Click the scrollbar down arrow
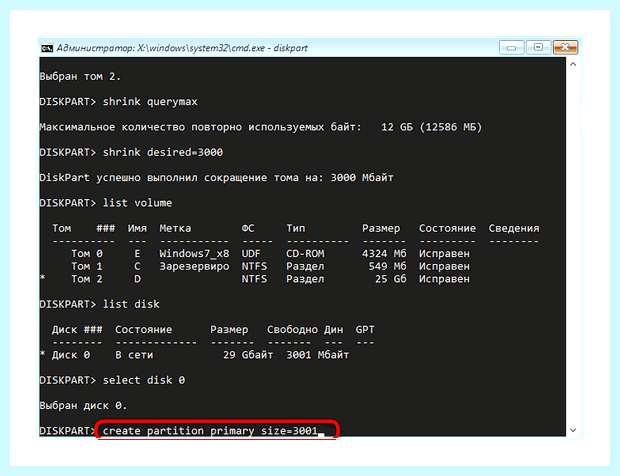Screen dimensions: 620x476 (573, 430)
